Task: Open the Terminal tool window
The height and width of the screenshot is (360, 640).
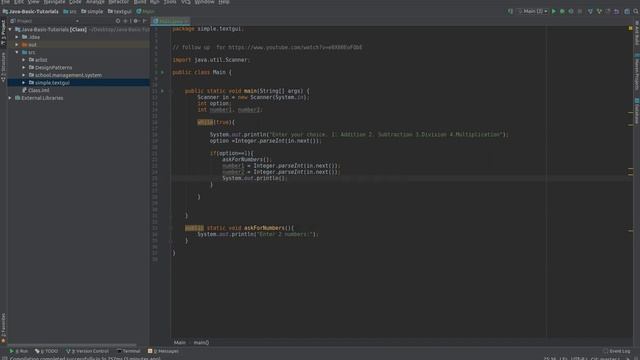Action: click(129, 351)
